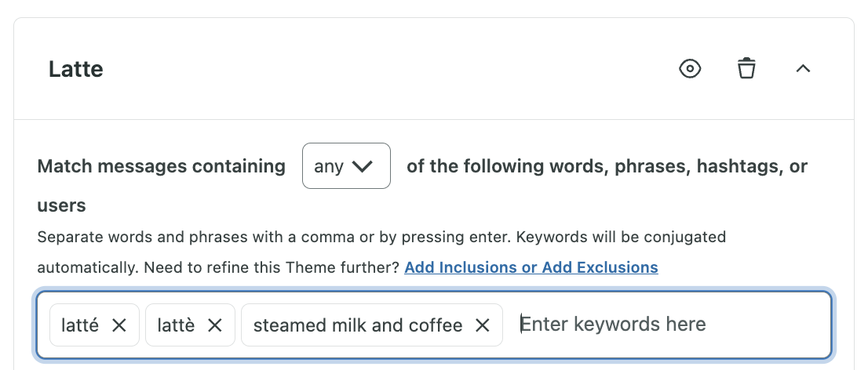Open the Add Inclusions or Add Exclusions link
Image resolution: width=868 pixels, height=370 pixels.
click(x=531, y=267)
